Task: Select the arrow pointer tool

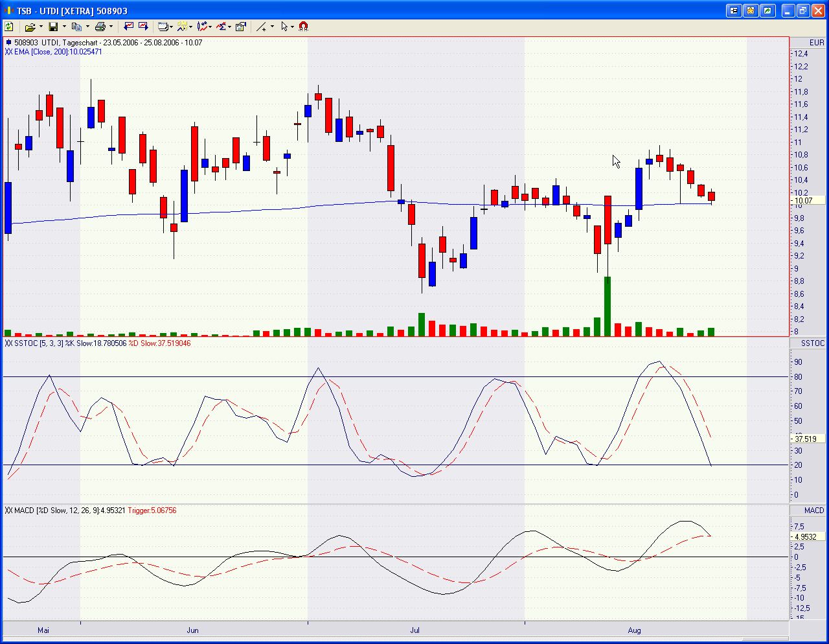Action: click(x=284, y=27)
